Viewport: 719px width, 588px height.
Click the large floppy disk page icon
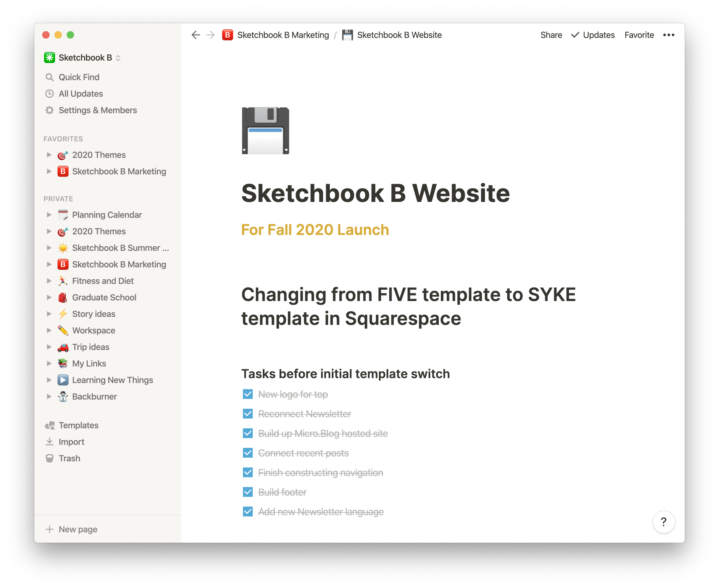pos(265,130)
